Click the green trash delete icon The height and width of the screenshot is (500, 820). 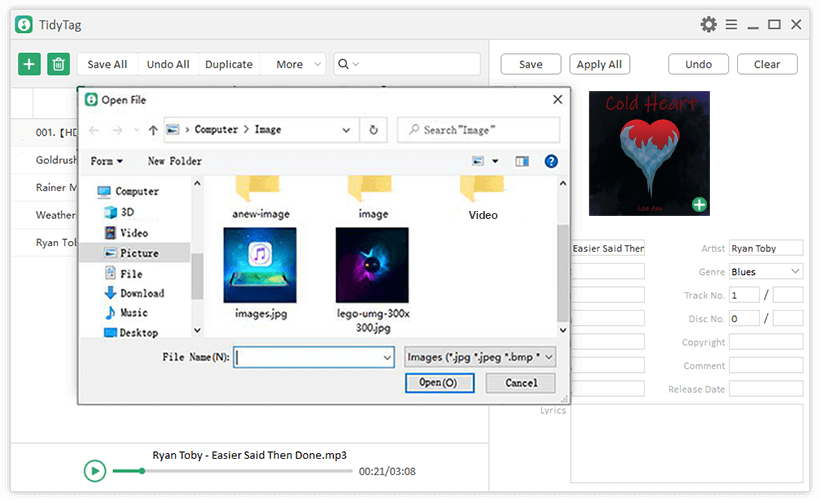[58, 64]
